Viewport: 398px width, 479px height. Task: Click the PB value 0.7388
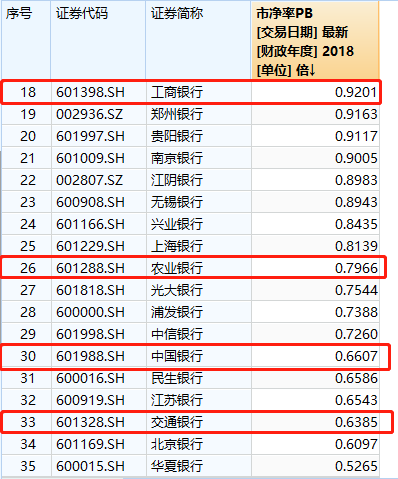click(x=356, y=312)
